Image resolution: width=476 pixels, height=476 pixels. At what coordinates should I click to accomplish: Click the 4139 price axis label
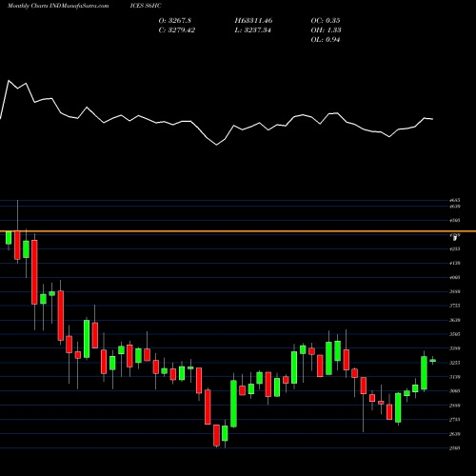click(x=455, y=263)
